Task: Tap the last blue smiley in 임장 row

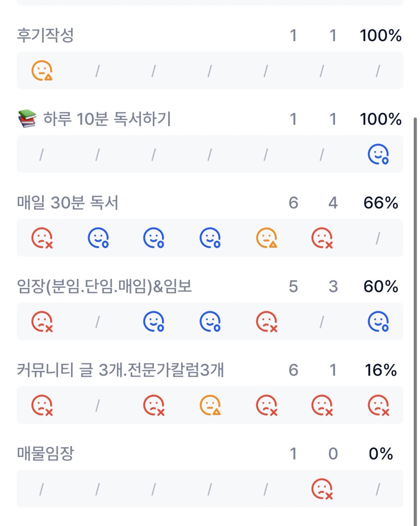Action: 378,322
